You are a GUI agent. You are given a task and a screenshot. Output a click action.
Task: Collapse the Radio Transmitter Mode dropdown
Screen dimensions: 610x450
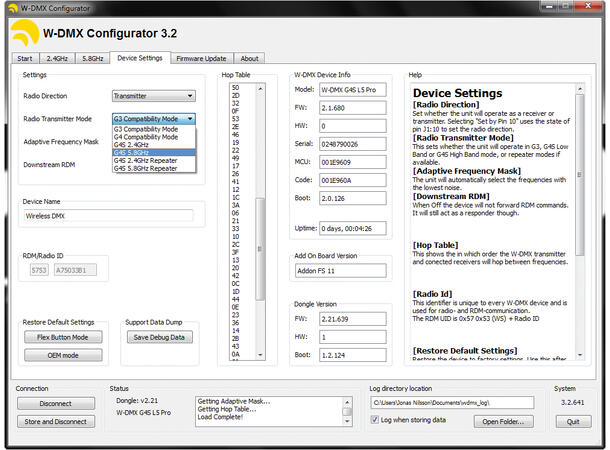tap(154, 119)
